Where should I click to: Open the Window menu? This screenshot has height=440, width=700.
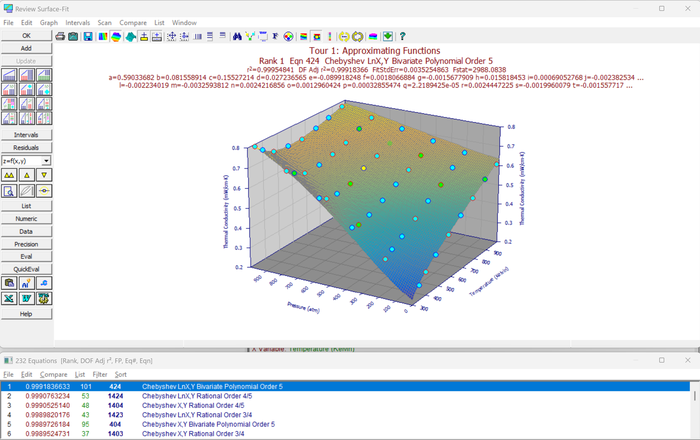click(184, 23)
